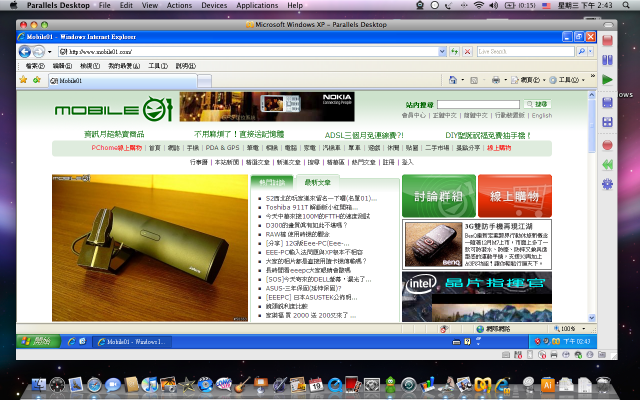Click Parallels sidebar floppy disk icon

coord(607,102)
